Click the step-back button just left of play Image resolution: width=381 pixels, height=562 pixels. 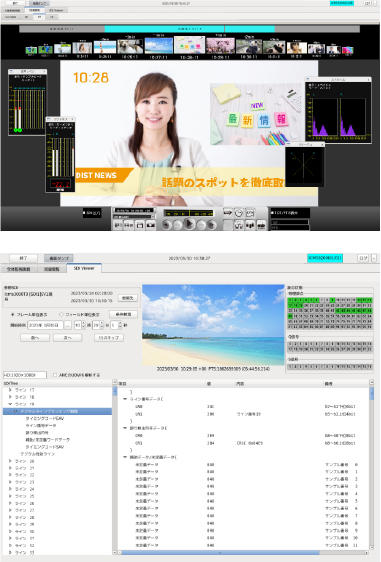(x=178, y=225)
